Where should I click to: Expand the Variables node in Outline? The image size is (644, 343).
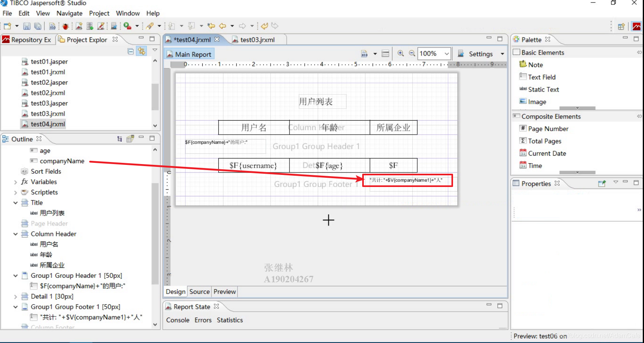coord(16,182)
